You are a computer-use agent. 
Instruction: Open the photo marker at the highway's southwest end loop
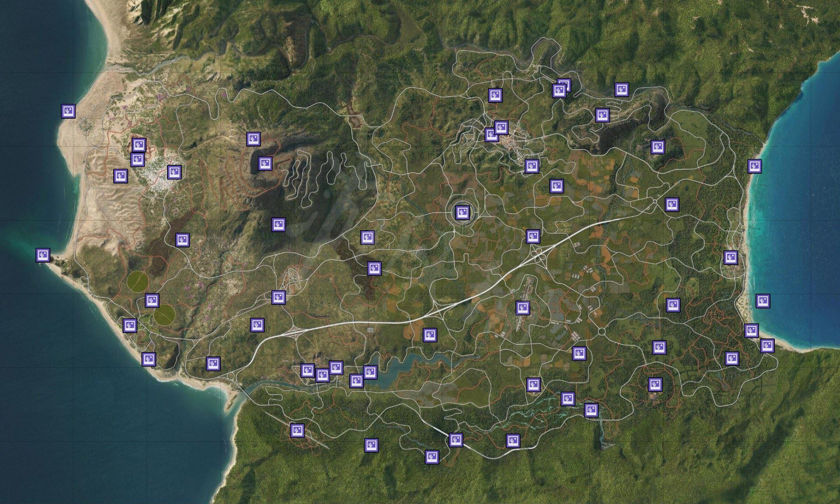[213, 363]
